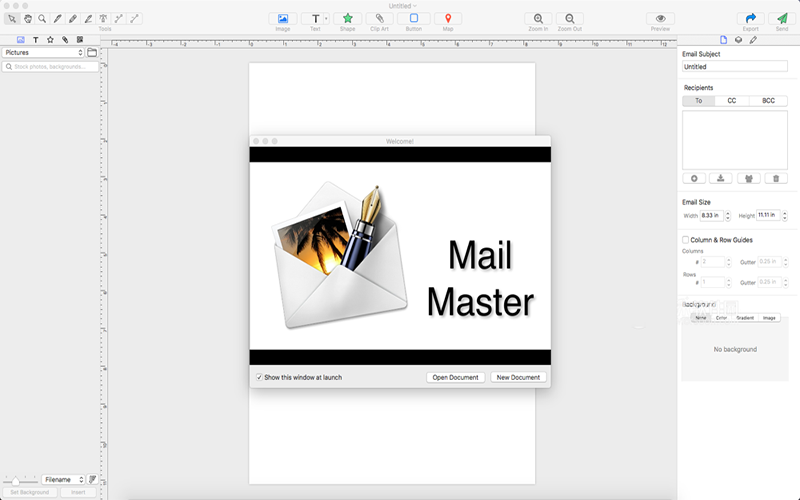Adjust the Email Height stepper

pyautogui.click(x=785, y=216)
